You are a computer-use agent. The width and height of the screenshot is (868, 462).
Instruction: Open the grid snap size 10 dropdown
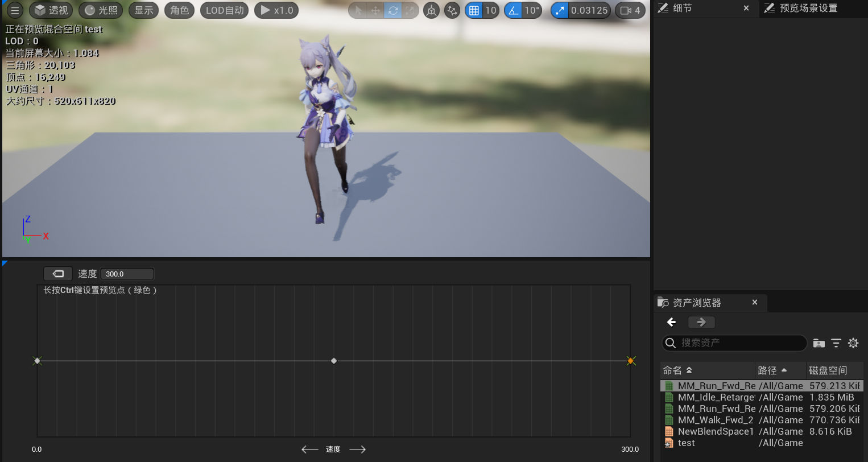pos(491,10)
